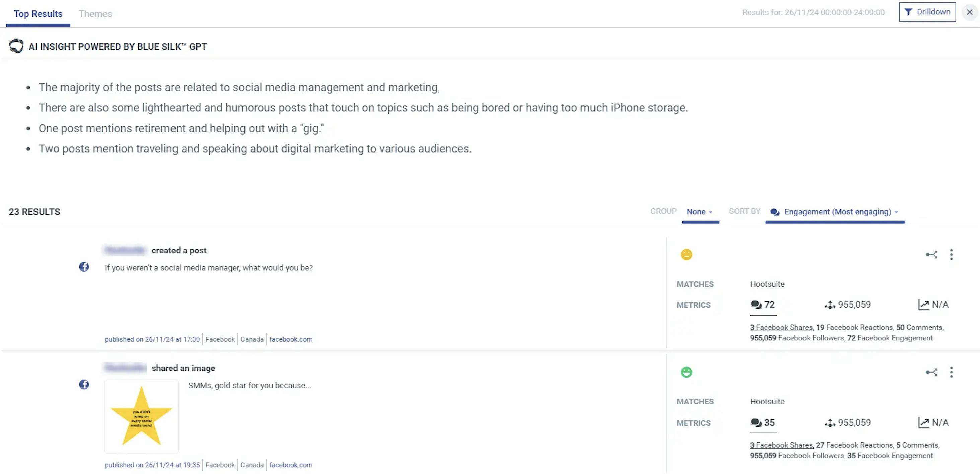
Task: Click the neutral yellow sentiment face icon
Action: click(x=686, y=254)
